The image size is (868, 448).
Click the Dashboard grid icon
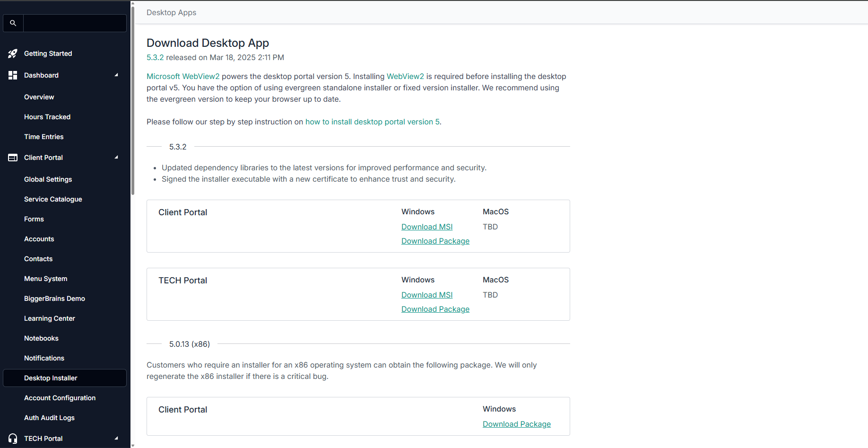13,75
